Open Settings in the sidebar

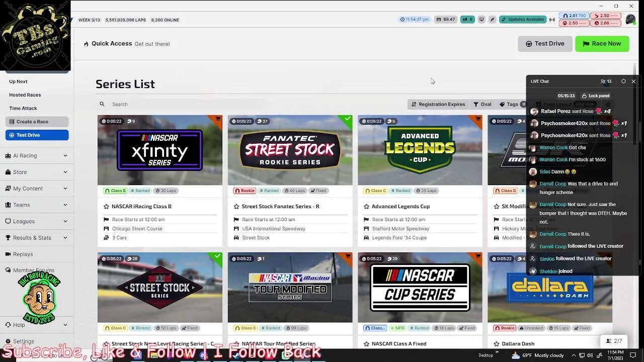tap(23, 341)
